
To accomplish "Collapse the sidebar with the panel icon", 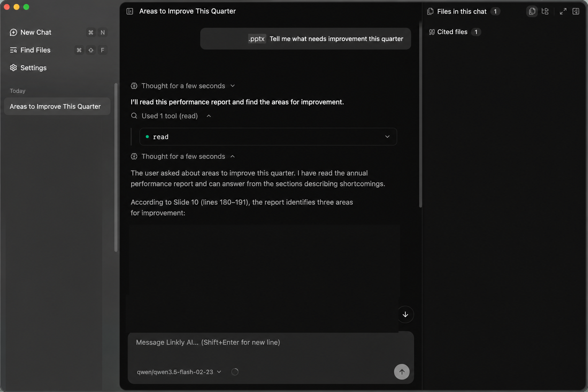I will tap(130, 11).
